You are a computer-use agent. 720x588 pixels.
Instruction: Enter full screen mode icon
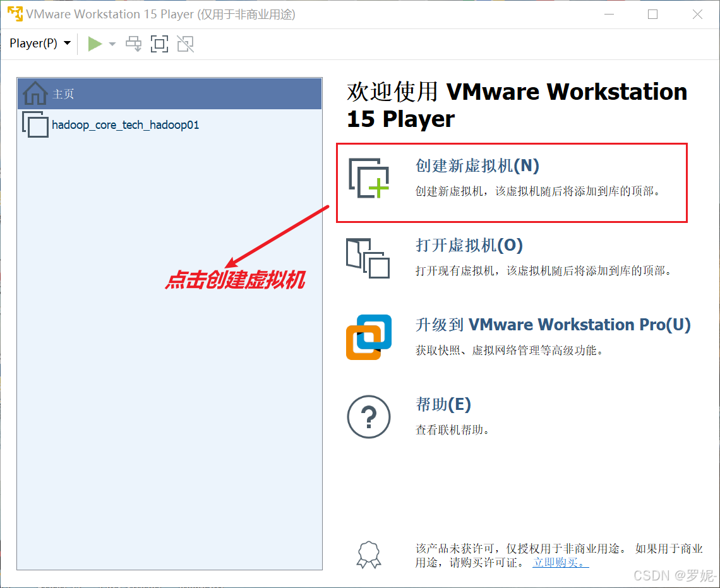(159, 44)
